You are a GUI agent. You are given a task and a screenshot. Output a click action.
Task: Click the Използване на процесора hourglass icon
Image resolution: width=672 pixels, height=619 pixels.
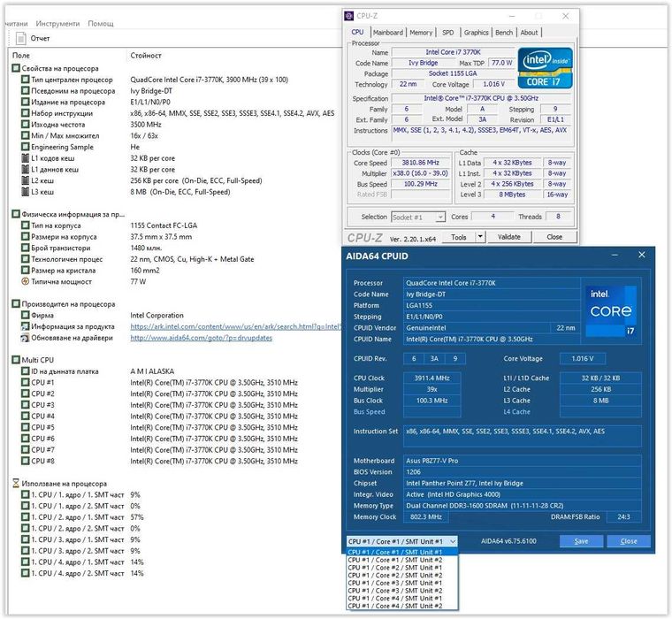click(x=16, y=483)
